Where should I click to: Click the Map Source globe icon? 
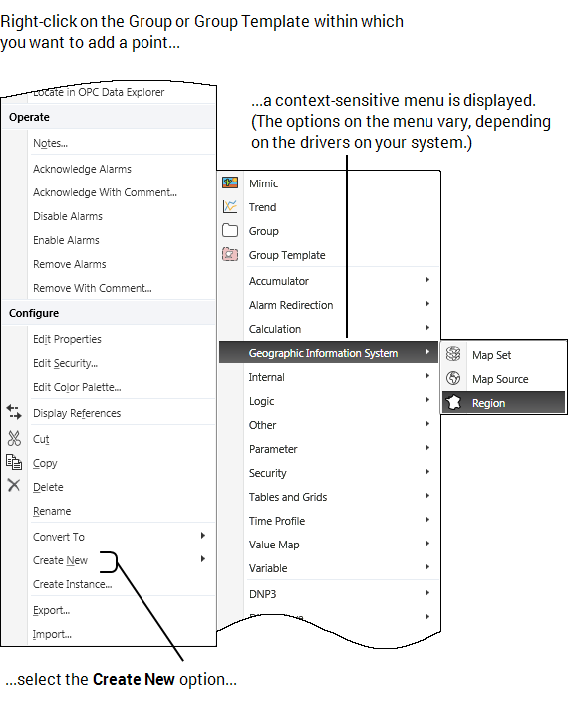point(453,378)
